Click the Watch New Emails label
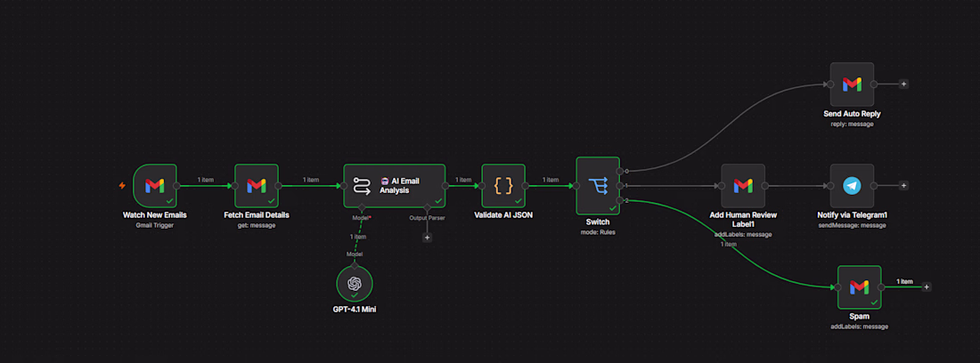Viewport: 980px width, 363px height. (155, 215)
